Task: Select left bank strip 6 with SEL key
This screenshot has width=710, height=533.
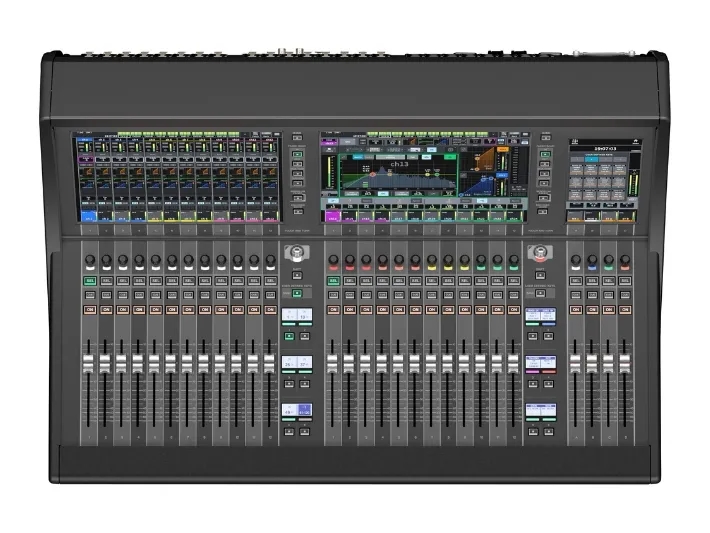Action: (x=172, y=281)
